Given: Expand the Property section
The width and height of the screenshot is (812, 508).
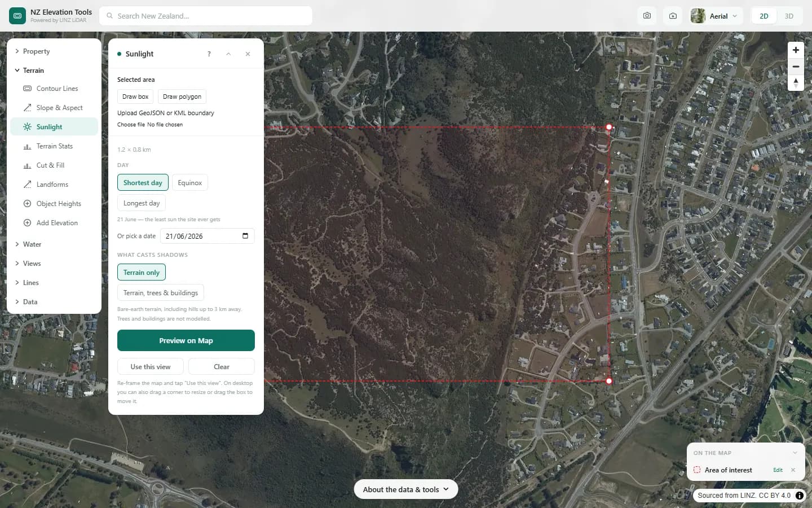Looking at the screenshot, I should (54, 51).
